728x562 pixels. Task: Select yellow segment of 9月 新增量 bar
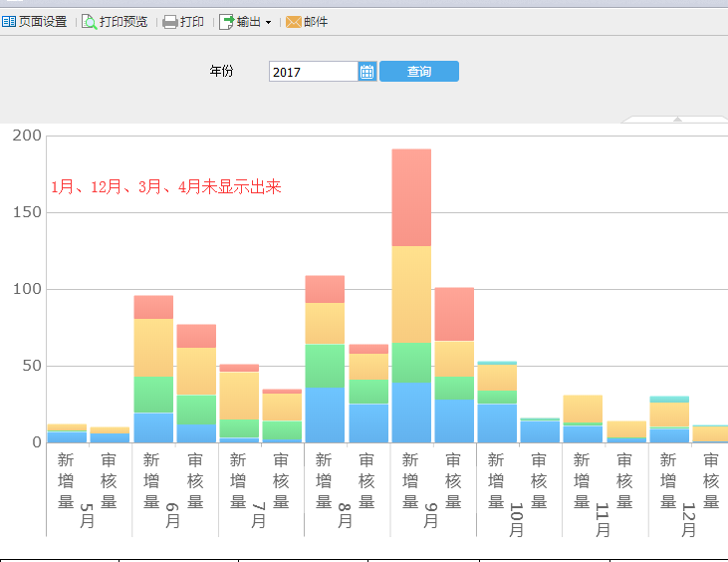[x=411, y=294]
